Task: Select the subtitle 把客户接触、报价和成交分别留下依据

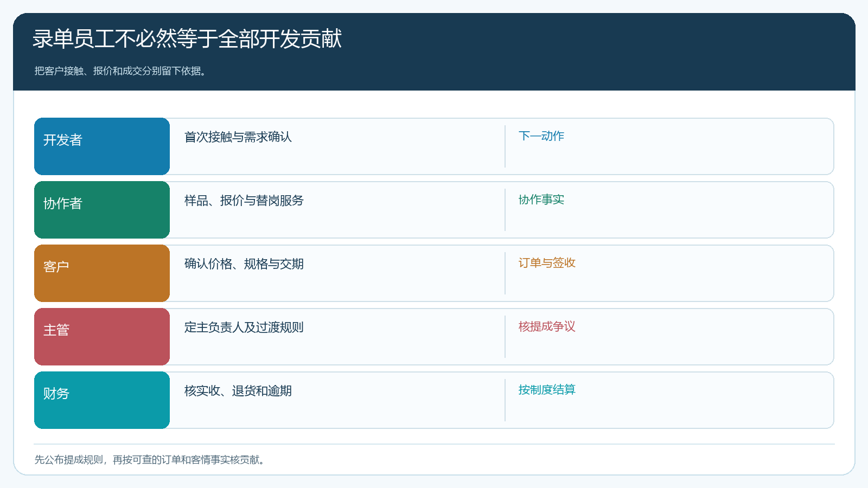Action: pyautogui.click(x=120, y=71)
